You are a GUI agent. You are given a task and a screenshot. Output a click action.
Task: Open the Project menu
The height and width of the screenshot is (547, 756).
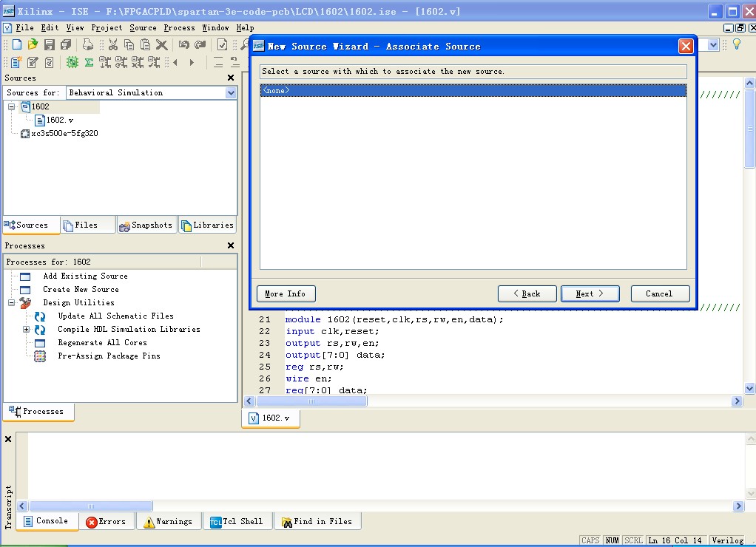tap(107, 27)
